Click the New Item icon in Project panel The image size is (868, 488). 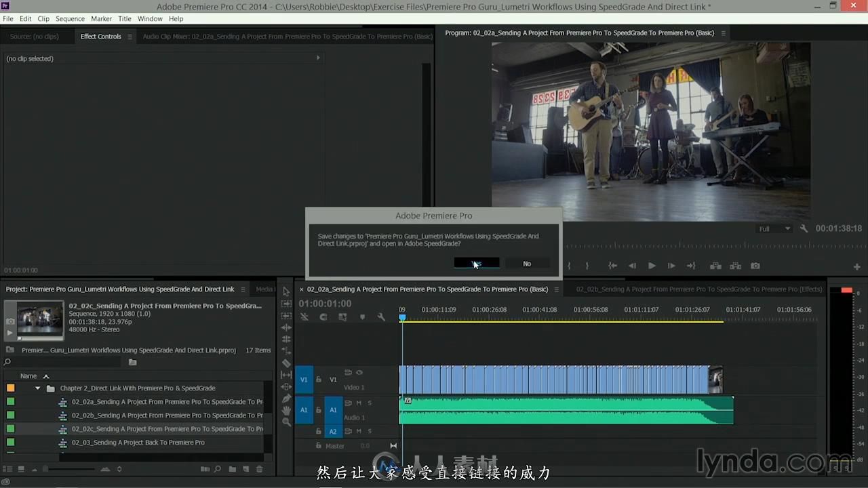tap(246, 469)
